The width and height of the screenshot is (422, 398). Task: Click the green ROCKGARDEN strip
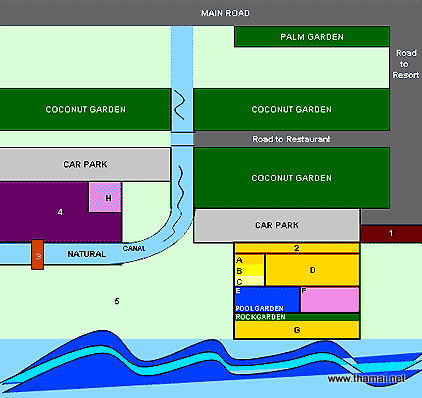(x=297, y=317)
